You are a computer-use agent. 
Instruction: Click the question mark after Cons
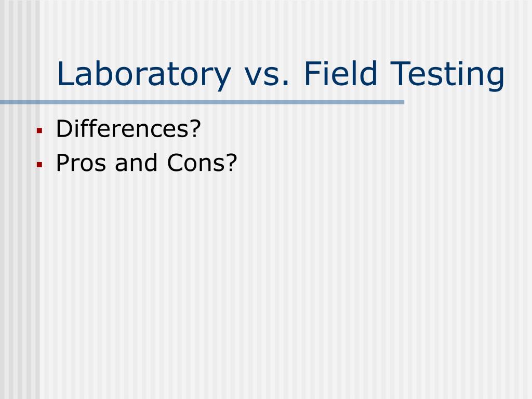point(231,163)
